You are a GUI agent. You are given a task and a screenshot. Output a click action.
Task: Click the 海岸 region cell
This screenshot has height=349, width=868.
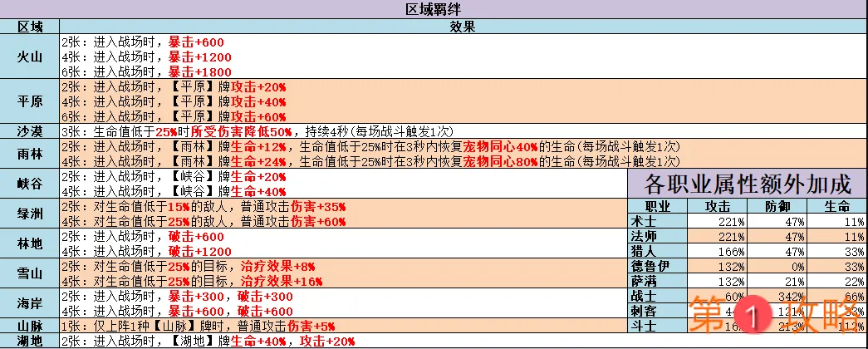[30, 303]
